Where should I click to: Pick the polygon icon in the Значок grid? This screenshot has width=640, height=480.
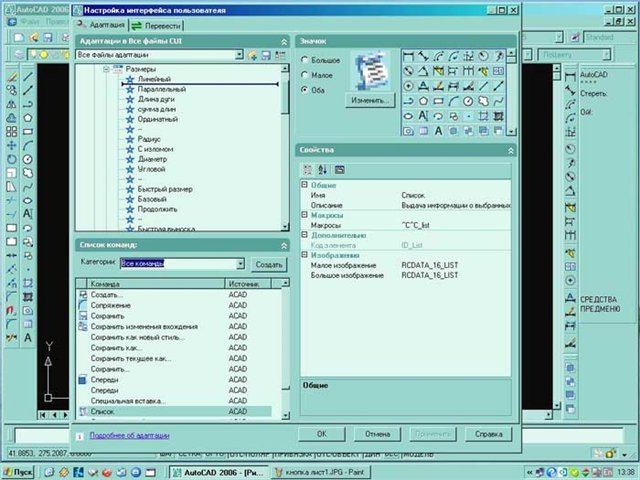(423, 101)
